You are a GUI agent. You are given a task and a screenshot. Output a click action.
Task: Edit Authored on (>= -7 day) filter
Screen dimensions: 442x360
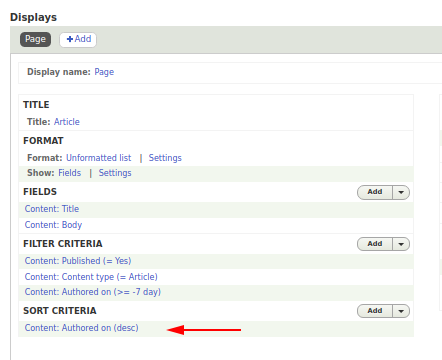[x=93, y=292]
